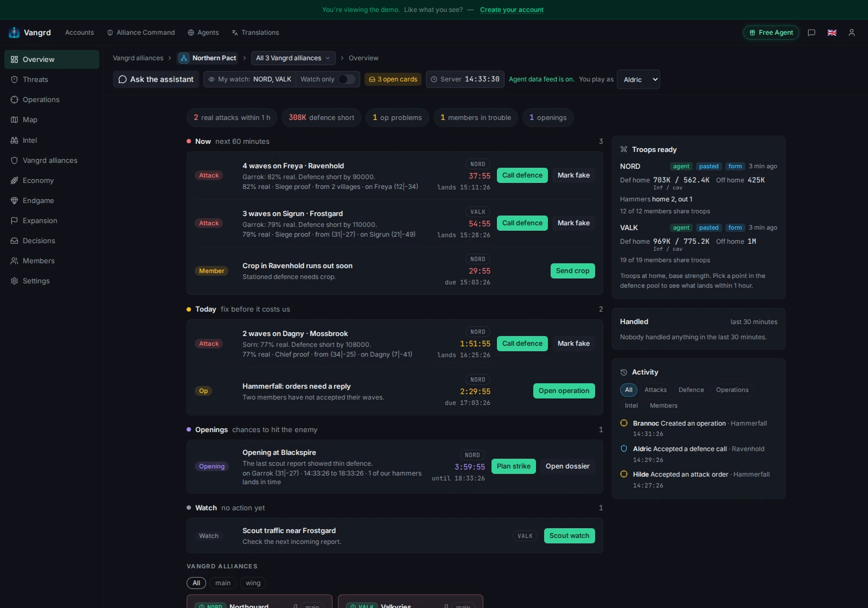Image resolution: width=868 pixels, height=608 pixels.
Task: Select the All activity filter
Action: point(629,390)
